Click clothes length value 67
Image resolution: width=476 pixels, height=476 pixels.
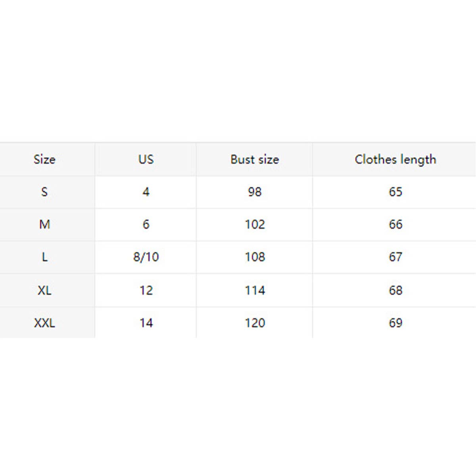[395, 257]
